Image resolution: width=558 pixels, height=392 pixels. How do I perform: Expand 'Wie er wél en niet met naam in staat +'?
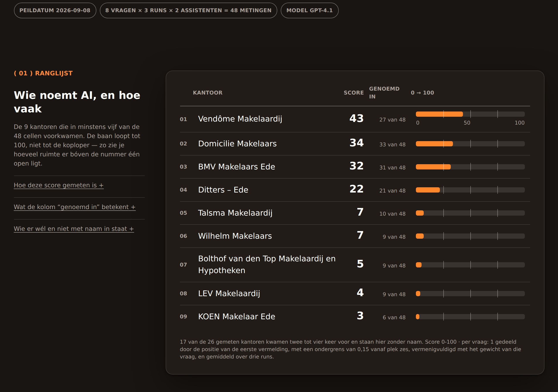pos(74,229)
